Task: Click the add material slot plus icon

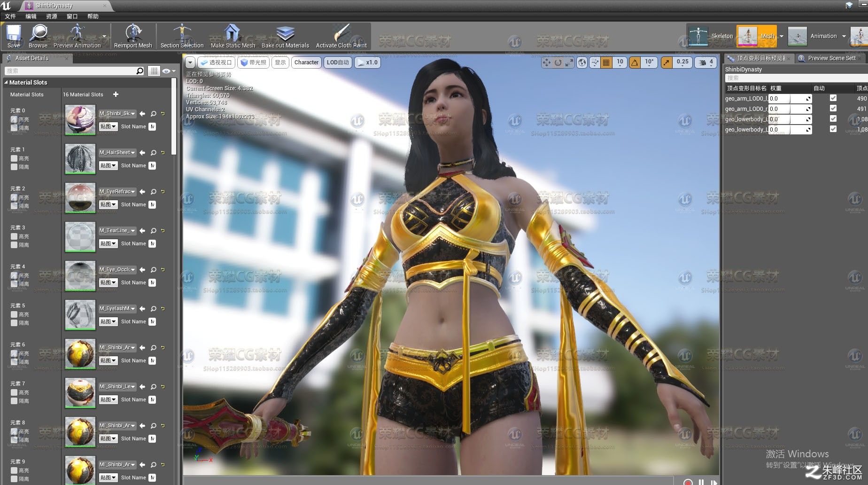Action: [x=116, y=94]
